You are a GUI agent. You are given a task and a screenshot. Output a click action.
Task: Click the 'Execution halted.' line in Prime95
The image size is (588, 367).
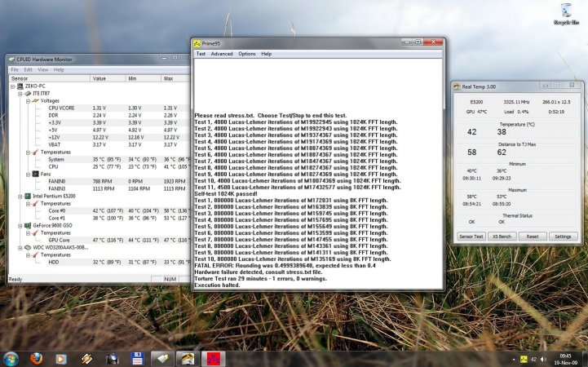(217, 285)
